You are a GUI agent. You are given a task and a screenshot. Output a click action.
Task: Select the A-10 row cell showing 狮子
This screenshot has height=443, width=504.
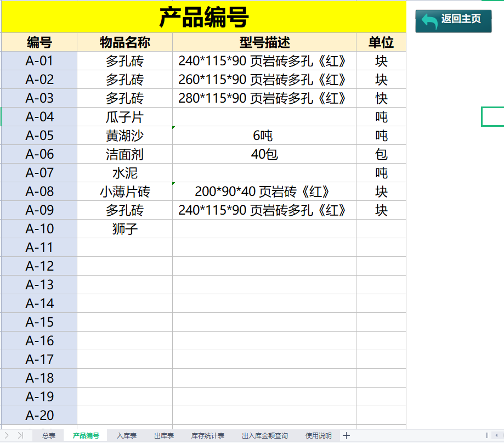click(124, 229)
